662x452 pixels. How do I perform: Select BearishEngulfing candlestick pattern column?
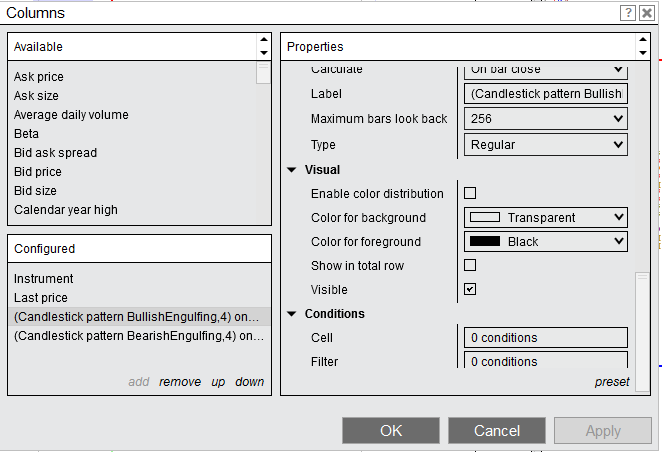139,336
